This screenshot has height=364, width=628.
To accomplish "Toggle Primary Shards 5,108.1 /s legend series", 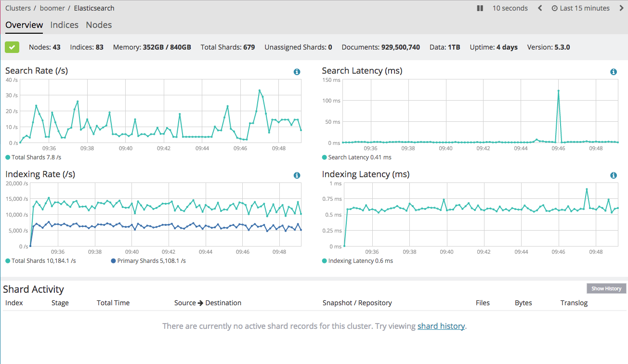I will [148, 260].
